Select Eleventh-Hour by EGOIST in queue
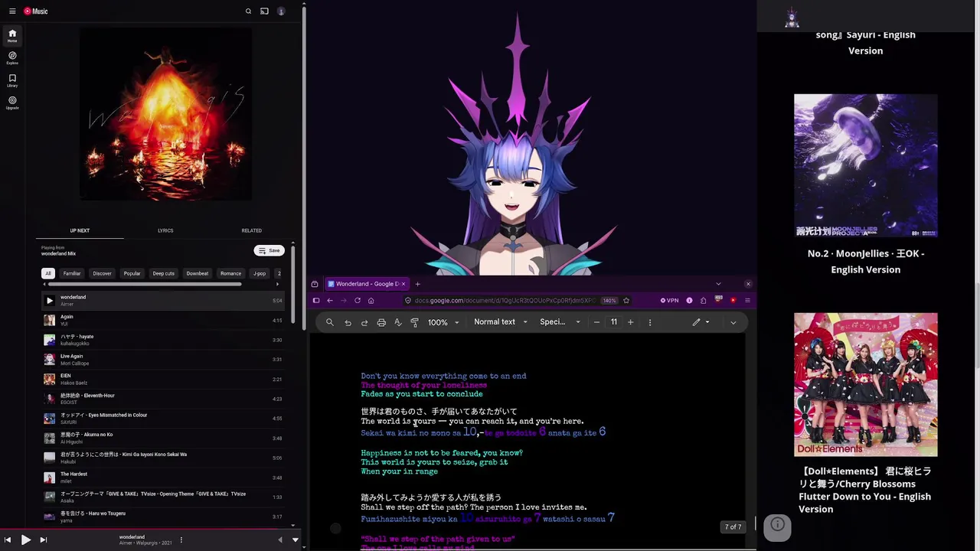Image resolution: width=980 pixels, height=551 pixels. pyautogui.click(x=162, y=399)
